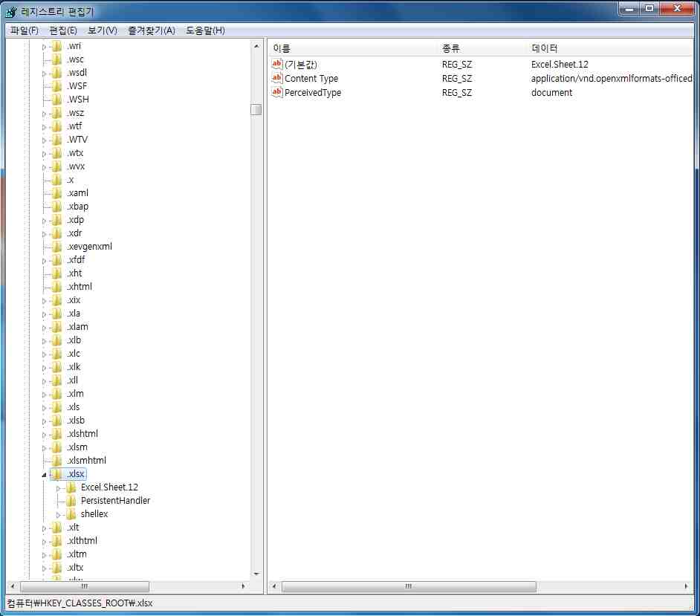Viewport: 700px width, 616px height.
Task: Click the values pane horizontal scrollbar thumb
Action: click(x=409, y=586)
